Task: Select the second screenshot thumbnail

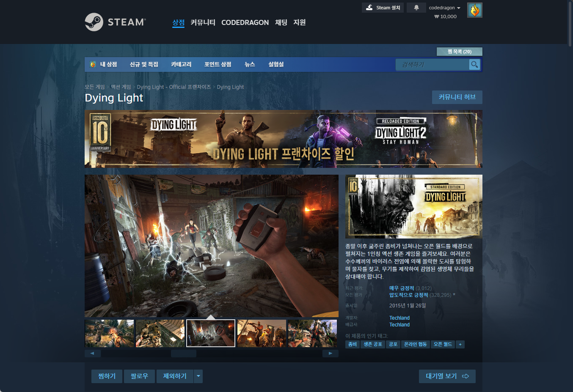Action: 160,333
